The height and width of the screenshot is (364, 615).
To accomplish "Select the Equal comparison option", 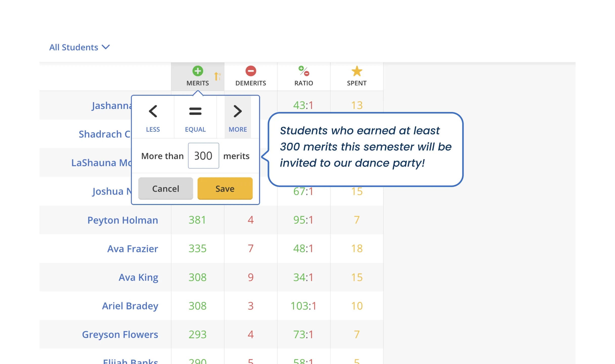I will click(x=195, y=117).
